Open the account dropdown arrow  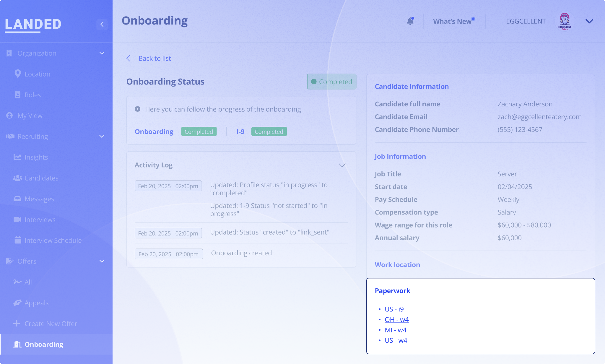click(589, 21)
